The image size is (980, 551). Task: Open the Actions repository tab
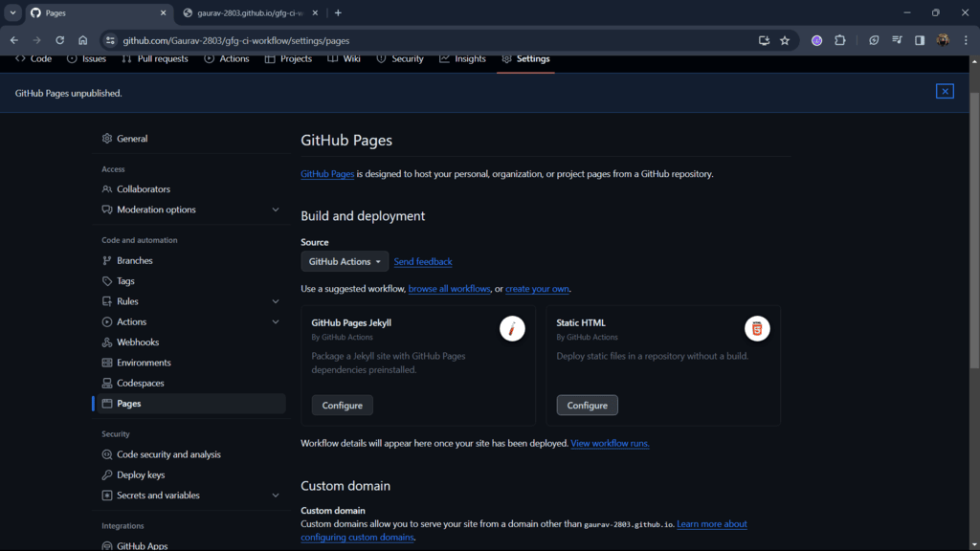click(227, 58)
